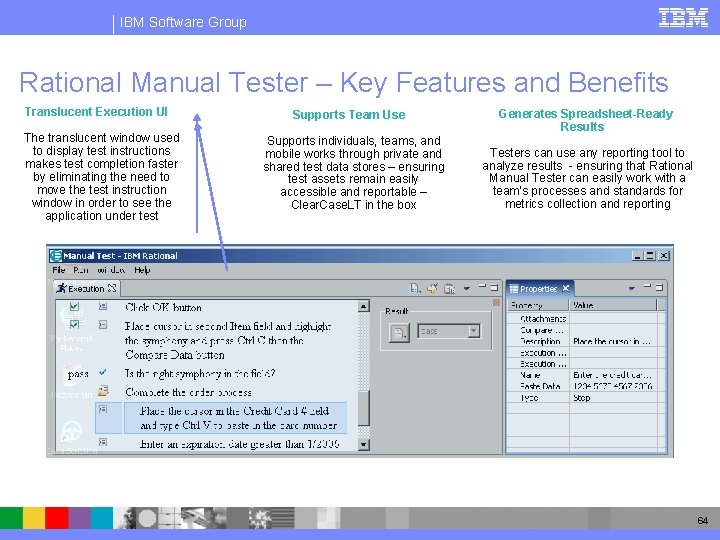Click the Property column header

pyautogui.click(x=538, y=305)
